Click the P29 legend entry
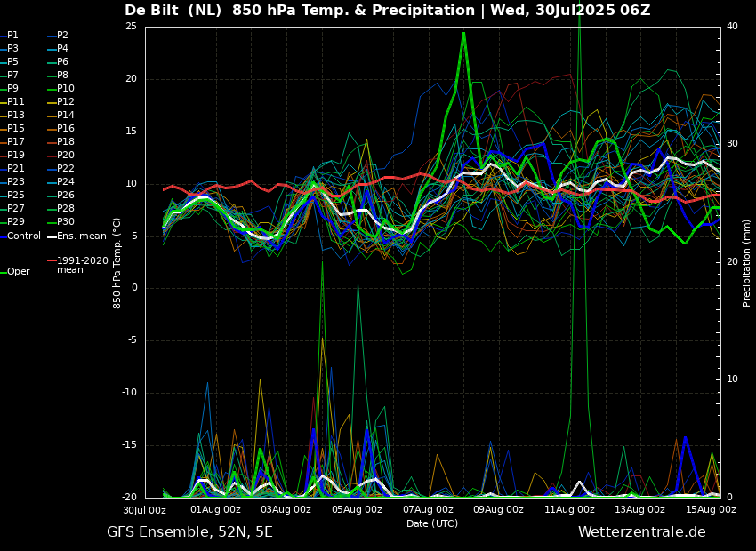 pos(16,221)
